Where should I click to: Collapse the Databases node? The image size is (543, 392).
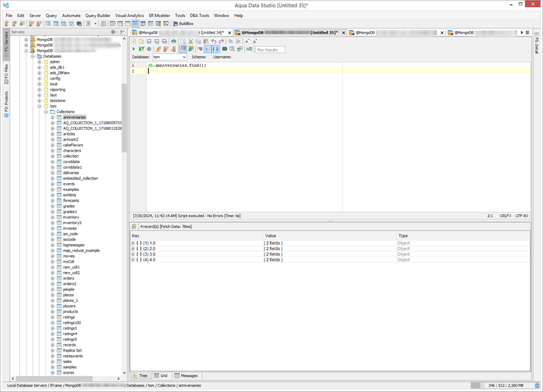point(33,56)
